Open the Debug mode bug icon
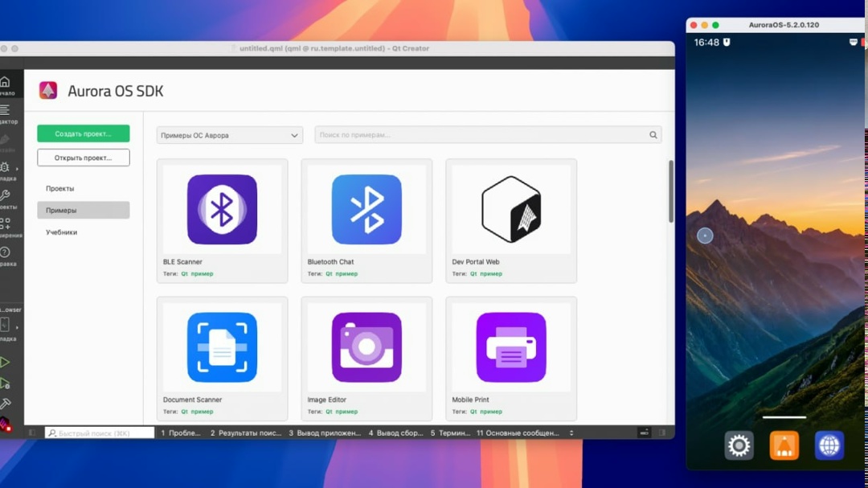 [x=6, y=168]
